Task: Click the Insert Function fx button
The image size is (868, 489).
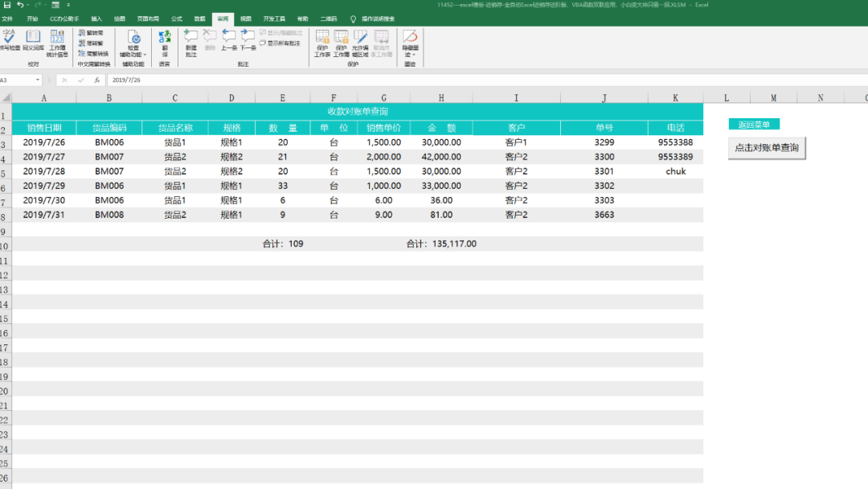Action: [97, 80]
